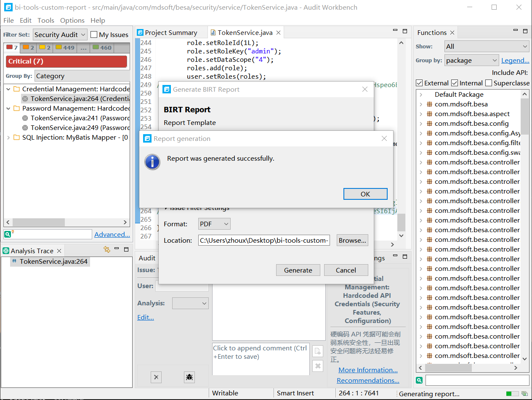532x400 pixels.
Task: Click the Browse... button
Action: [x=353, y=240]
